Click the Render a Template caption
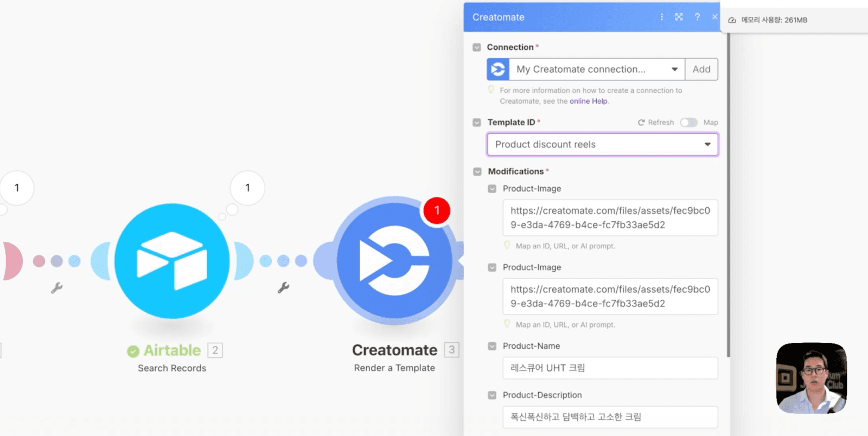Viewport: 868px width, 436px height. [394, 368]
